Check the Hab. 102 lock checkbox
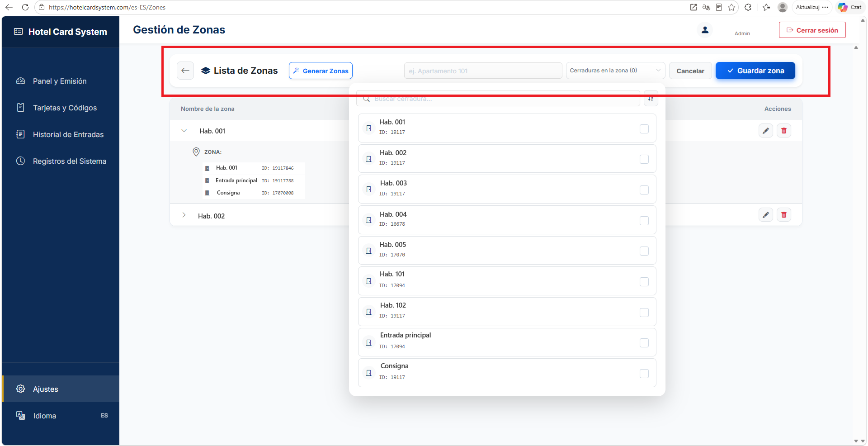 coord(644,313)
